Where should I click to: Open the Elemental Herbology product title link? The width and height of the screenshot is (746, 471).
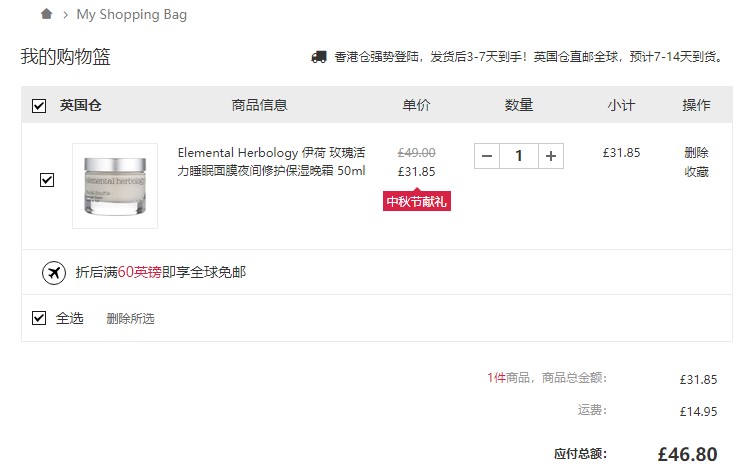point(271,162)
